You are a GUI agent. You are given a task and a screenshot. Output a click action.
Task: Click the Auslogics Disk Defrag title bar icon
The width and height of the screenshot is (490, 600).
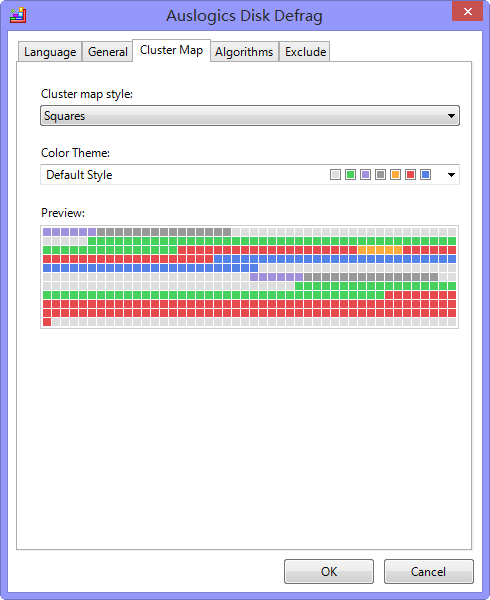(18, 16)
